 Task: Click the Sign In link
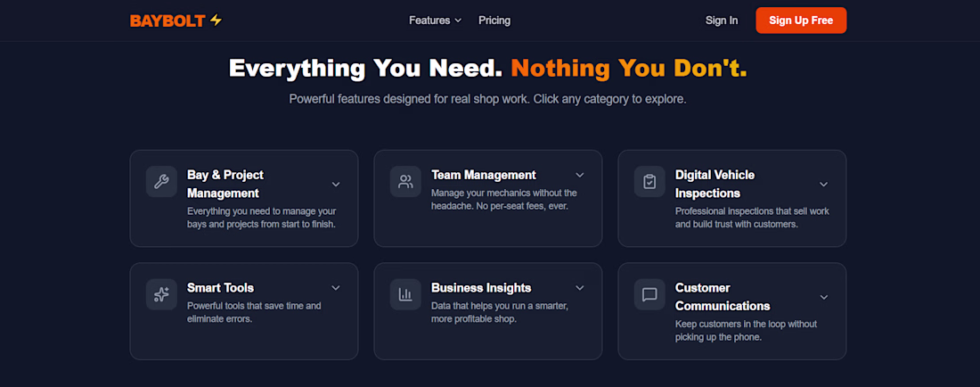(722, 21)
